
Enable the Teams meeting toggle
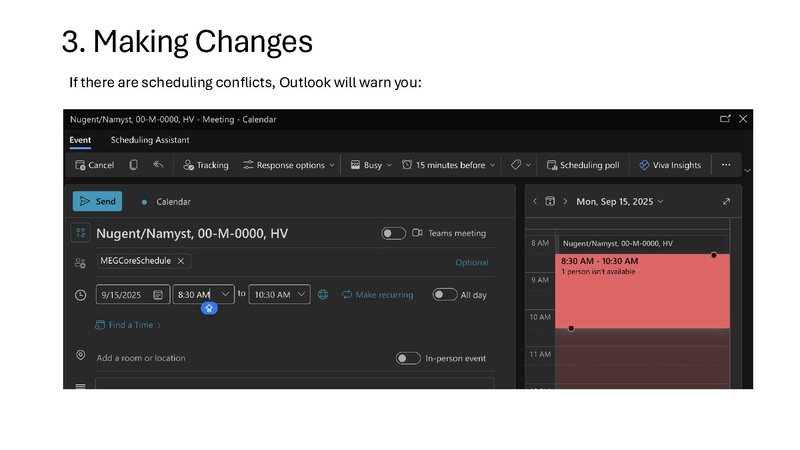pyautogui.click(x=393, y=233)
